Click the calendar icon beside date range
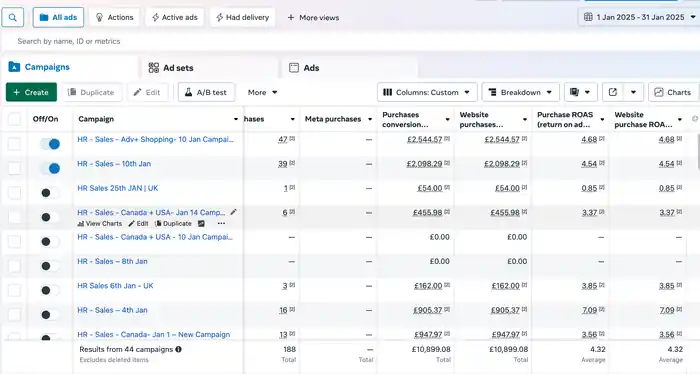 (x=588, y=17)
